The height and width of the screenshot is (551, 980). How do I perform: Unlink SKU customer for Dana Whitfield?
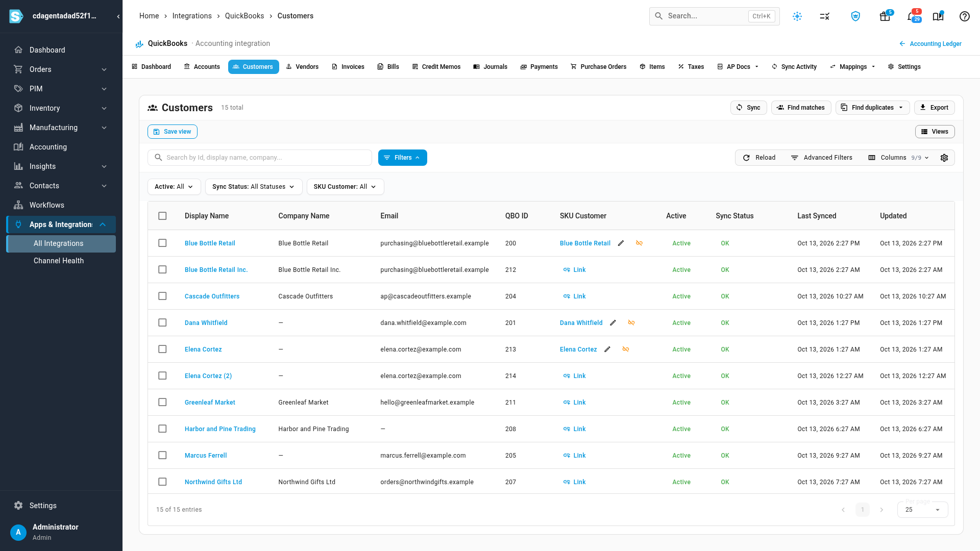coord(631,323)
